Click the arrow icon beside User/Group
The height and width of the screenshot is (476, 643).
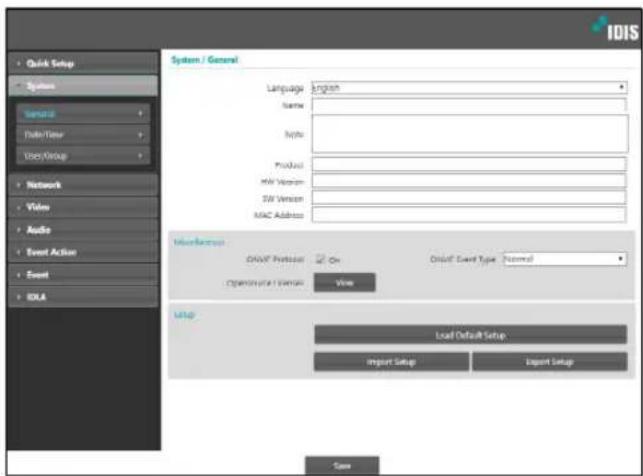click(140, 156)
